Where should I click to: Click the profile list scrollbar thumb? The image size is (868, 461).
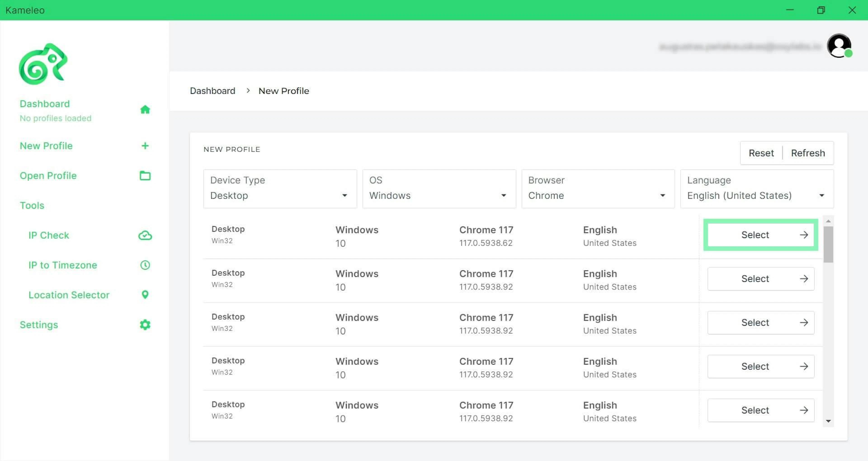[x=828, y=244]
